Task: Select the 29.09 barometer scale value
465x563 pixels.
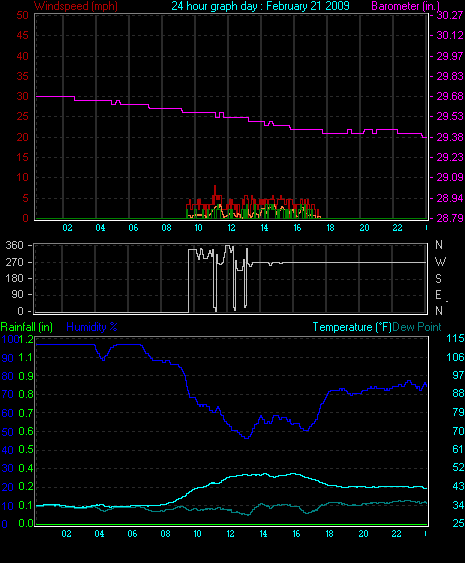Action: pyautogui.click(x=450, y=177)
